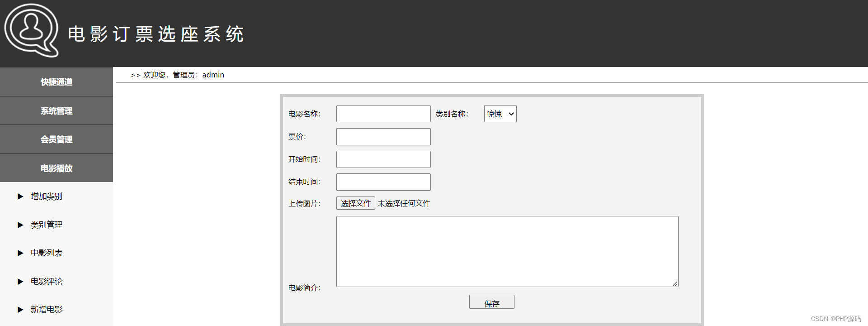Image resolution: width=868 pixels, height=326 pixels.
Task: Expand the 会员管理 sidebar section
Action: point(57,139)
